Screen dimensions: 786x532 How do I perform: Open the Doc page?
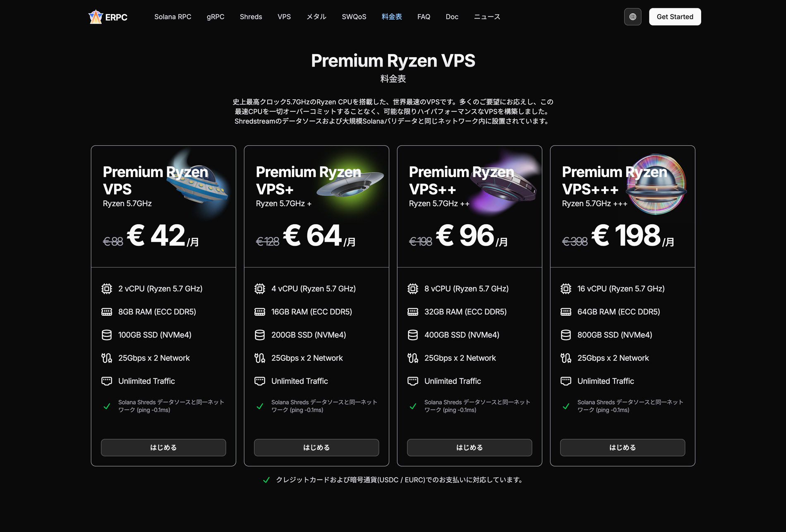[452, 17]
